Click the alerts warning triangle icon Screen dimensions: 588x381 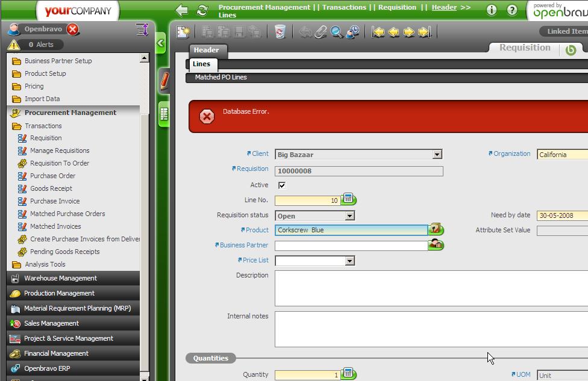point(14,45)
